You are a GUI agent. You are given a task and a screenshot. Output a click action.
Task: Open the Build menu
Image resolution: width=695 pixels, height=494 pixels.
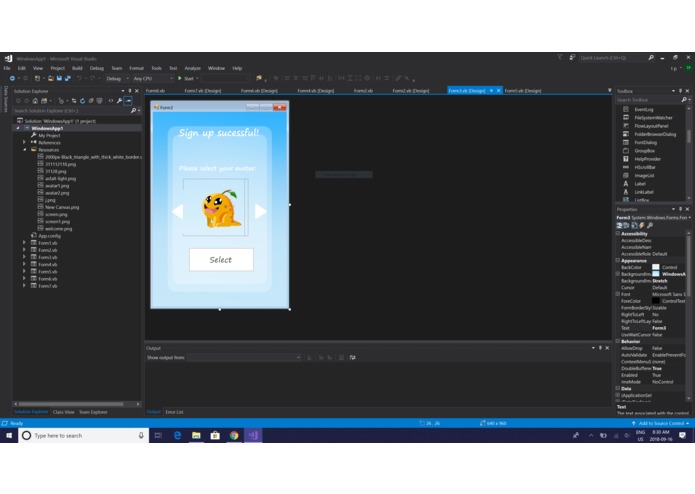(x=77, y=68)
